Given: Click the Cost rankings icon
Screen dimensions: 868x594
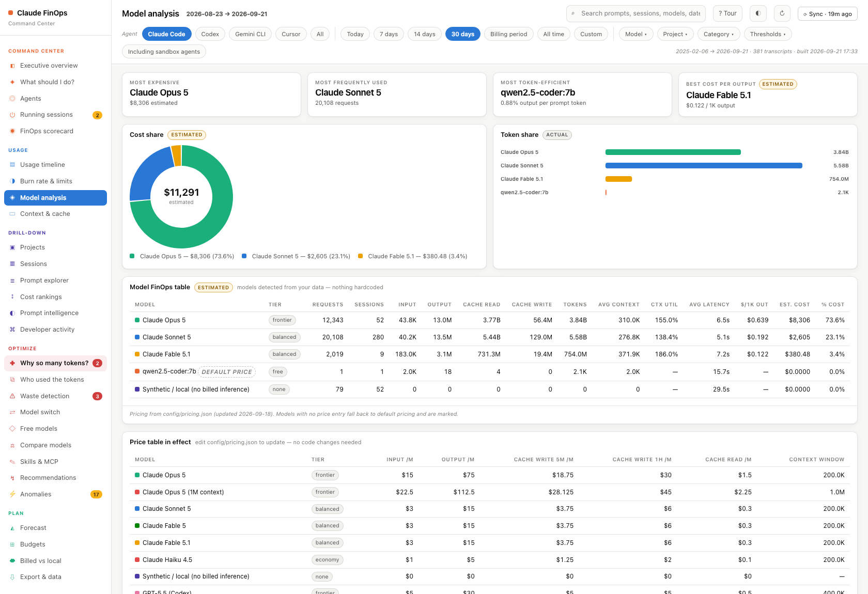Looking at the screenshot, I should pos(12,297).
